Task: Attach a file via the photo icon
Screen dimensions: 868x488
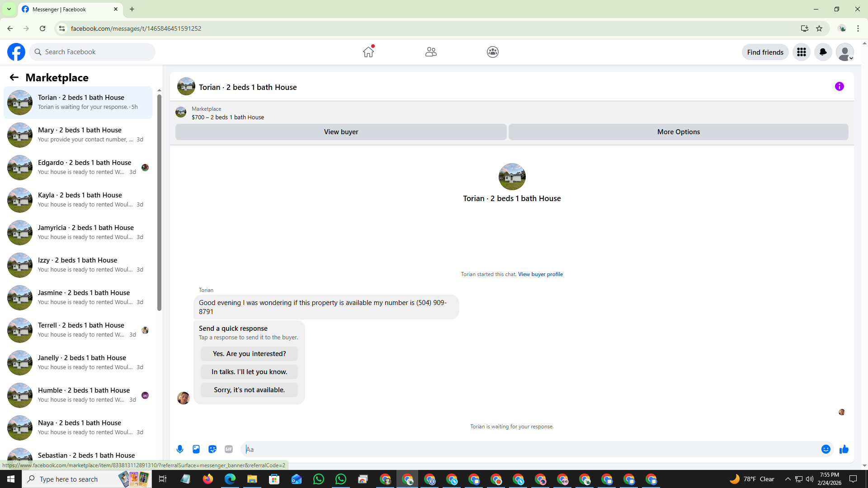Action: pyautogui.click(x=196, y=449)
